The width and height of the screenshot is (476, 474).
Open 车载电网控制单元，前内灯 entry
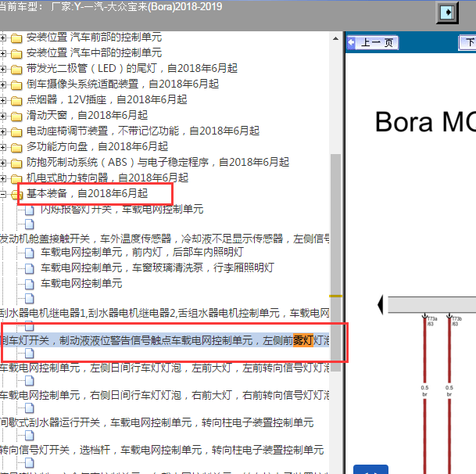(142, 252)
